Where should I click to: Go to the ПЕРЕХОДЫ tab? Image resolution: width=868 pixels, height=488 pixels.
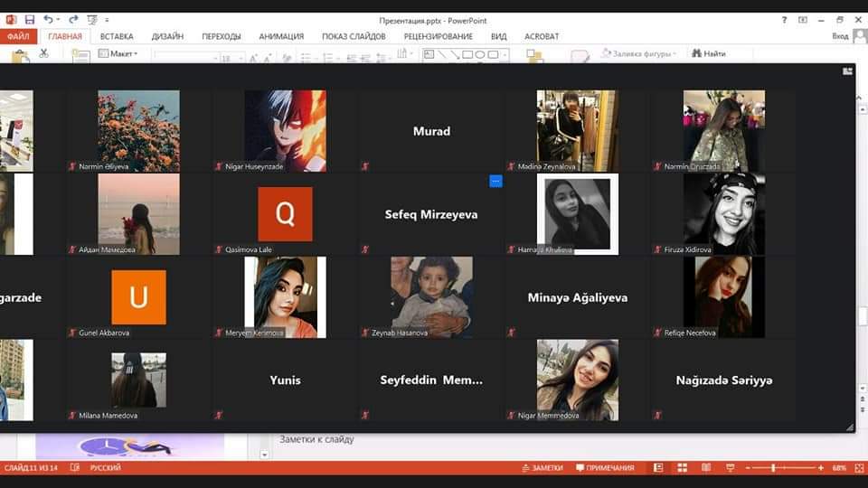pyautogui.click(x=222, y=36)
